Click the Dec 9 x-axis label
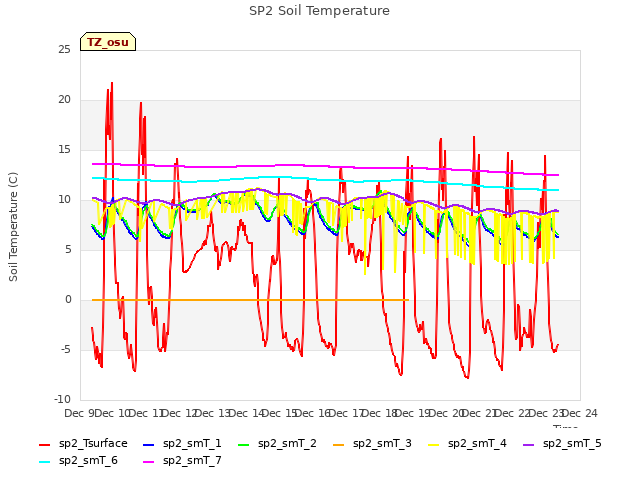Viewport: 640px width, 480px height. coord(80,413)
